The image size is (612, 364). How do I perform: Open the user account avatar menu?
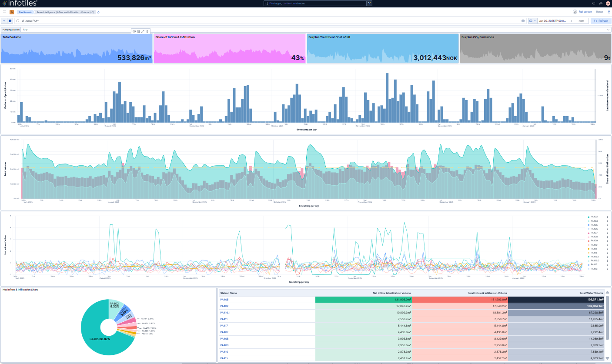[x=608, y=3]
